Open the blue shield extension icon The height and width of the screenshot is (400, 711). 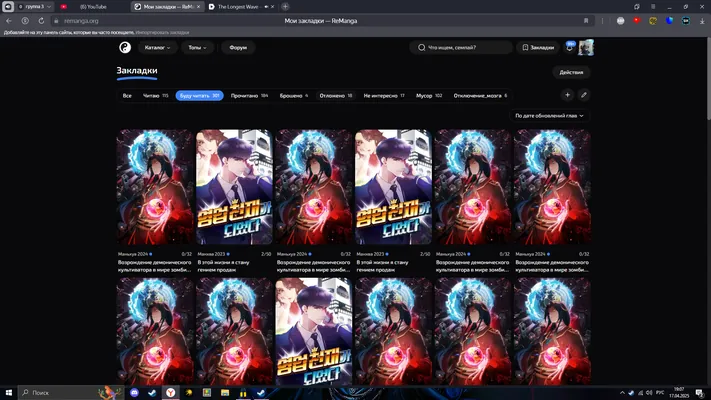[669, 20]
